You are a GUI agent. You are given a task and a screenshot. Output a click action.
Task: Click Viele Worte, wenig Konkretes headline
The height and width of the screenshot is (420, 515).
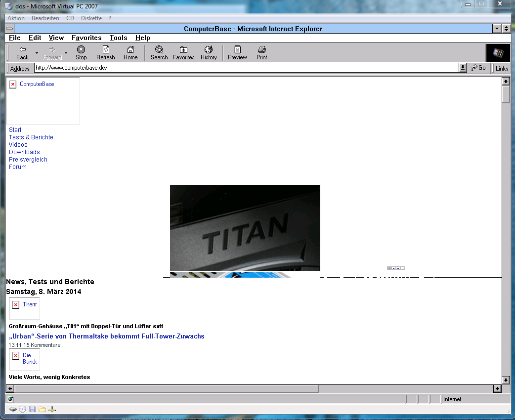[x=49, y=377]
